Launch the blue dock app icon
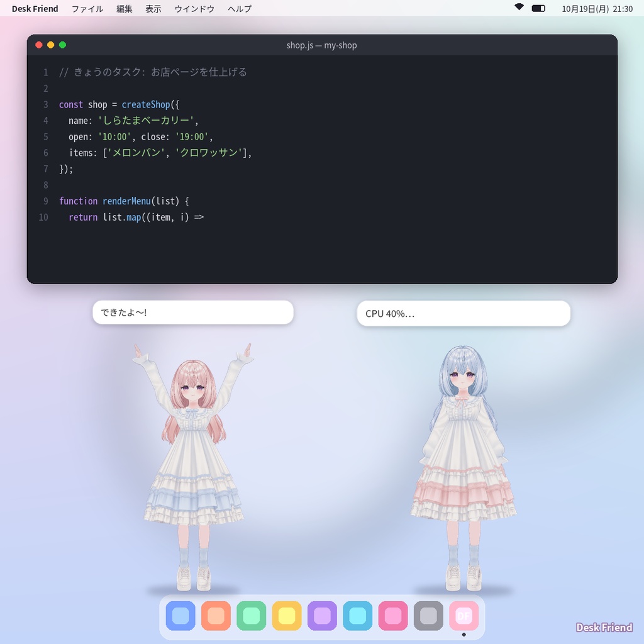Image resolution: width=644 pixels, height=644 pixels. (180, 616)
